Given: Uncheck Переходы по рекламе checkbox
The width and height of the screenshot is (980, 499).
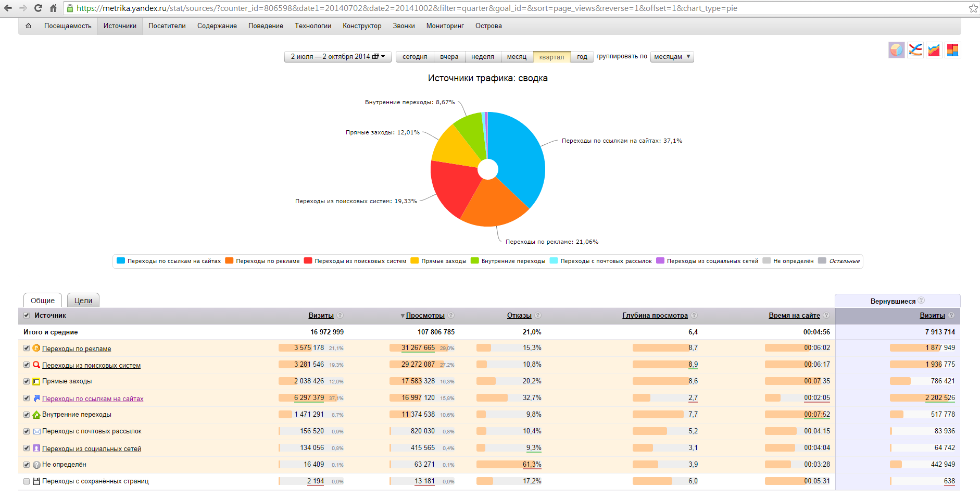Looking at the screenshot, I should (x=27, y=348).
